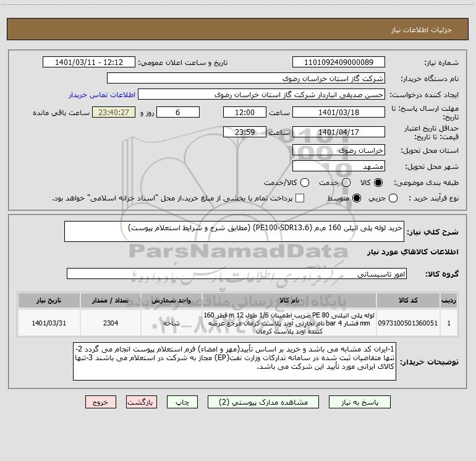Screen dimensions: 476x461
Task: Open مشاهده مدارک پیوستی (2) button
Action: 263,402
